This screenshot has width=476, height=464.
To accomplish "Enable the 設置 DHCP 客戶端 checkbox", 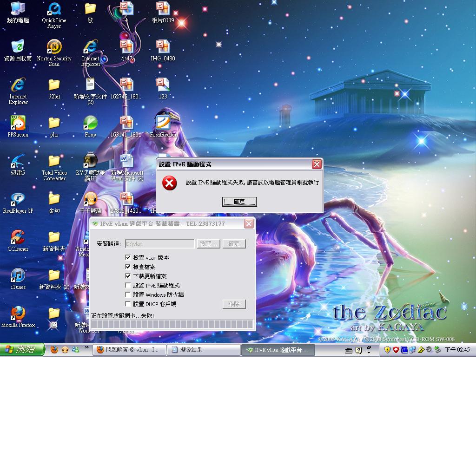I will [x=128, y=304].
